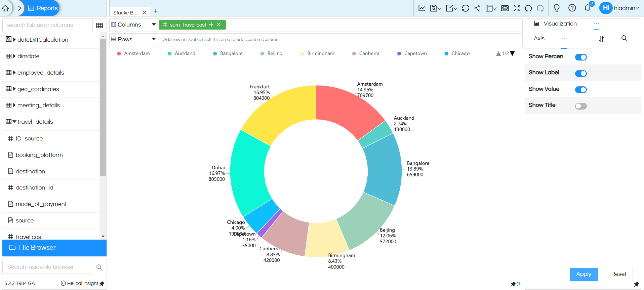Select the dots tab next to Axis
The width and height of the screenshot is (644, 290).
(x=564, y=38)
